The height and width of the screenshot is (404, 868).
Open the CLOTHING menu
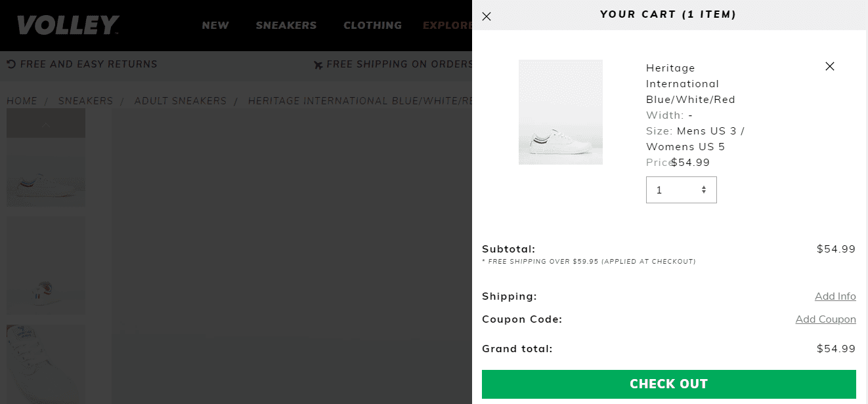[372, 26]
